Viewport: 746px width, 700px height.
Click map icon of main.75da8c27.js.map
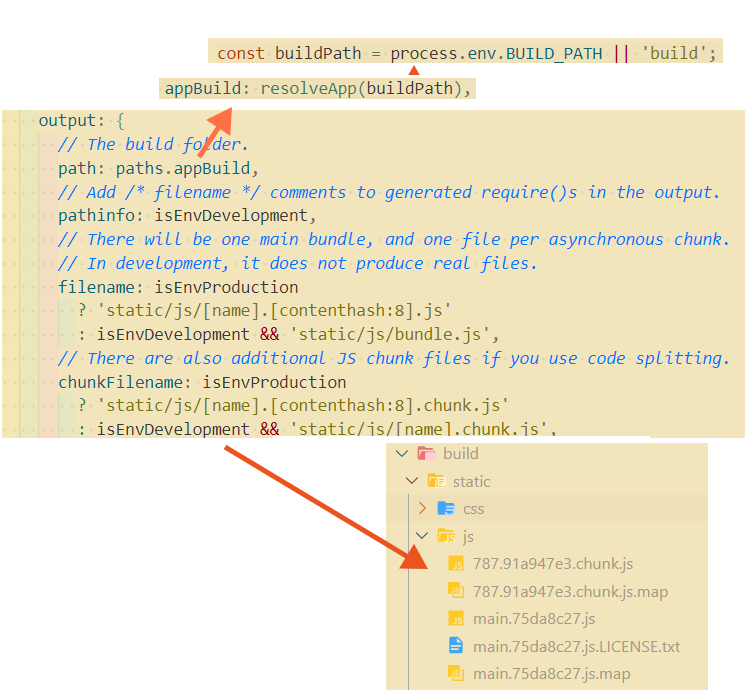[456, 673]
